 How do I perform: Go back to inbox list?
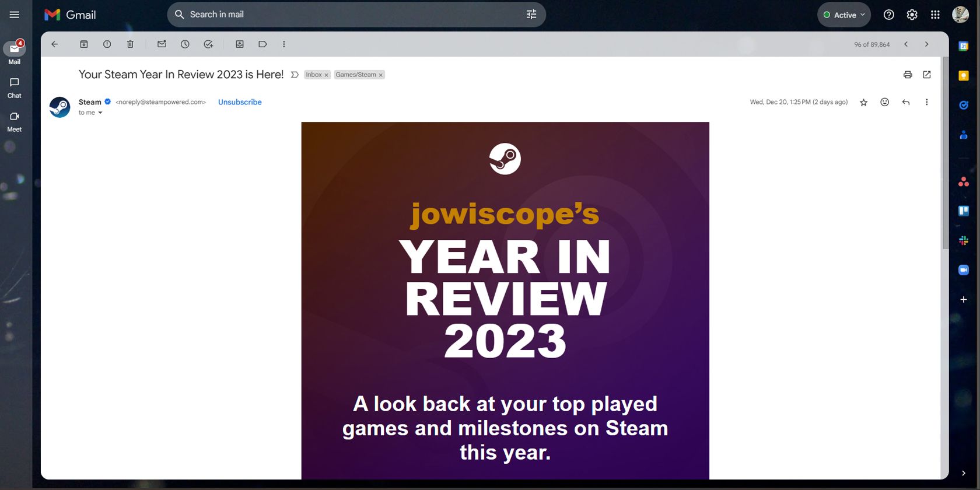point(55,44)
